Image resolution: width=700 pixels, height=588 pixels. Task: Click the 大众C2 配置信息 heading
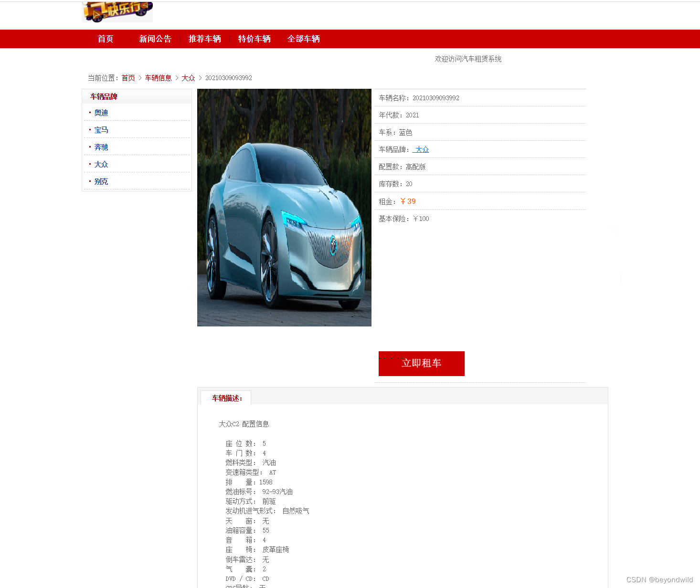[x=244, y=424]
